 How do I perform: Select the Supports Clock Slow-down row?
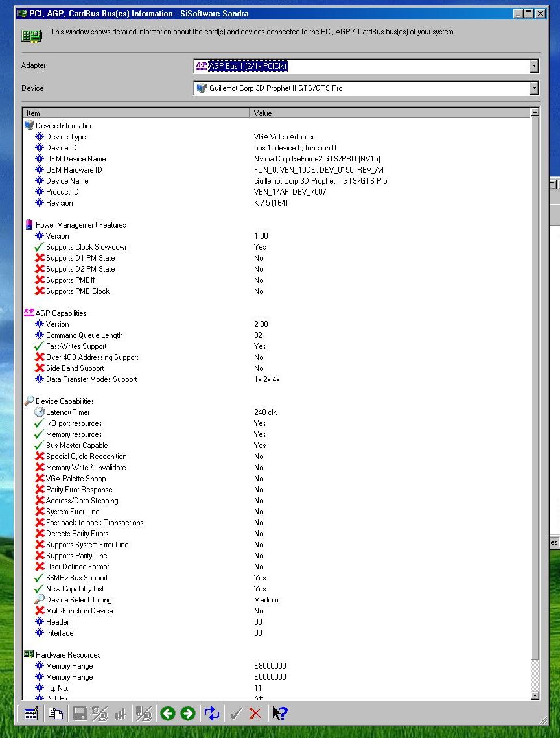[x=276, y=246]
